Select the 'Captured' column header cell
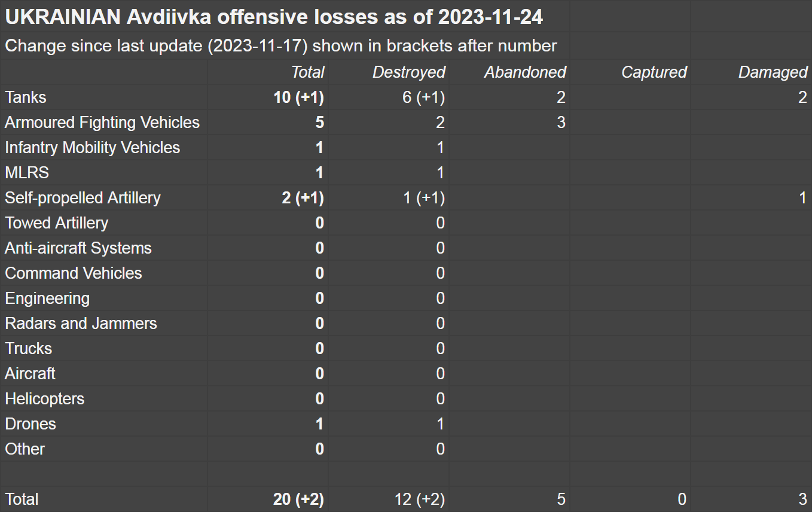The image size is (812, 512). (x=654, y=72)
